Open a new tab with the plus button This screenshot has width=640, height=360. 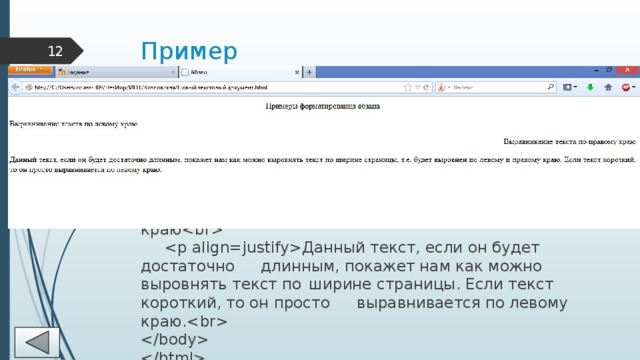pos(309,72)
